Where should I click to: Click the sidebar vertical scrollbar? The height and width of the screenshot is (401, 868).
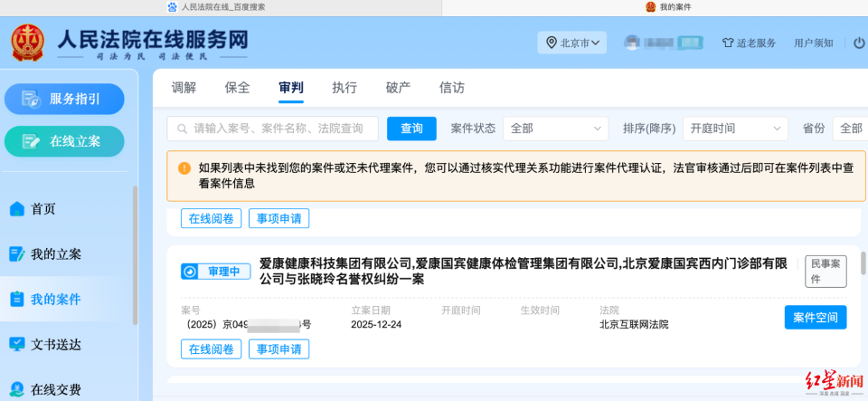click(136, 253)
